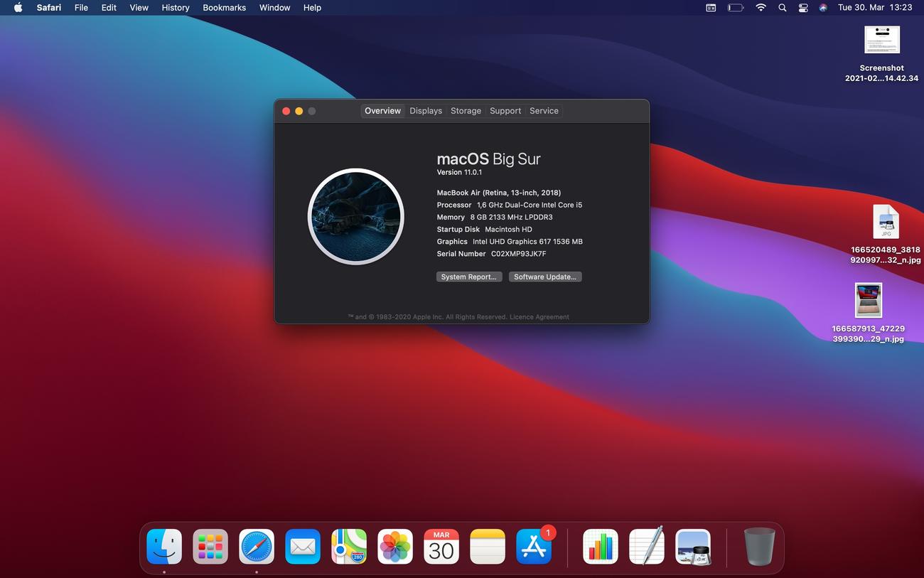Open the View menu
Image resolution: width=924 pixels, height=578 pixels.
point(139,7)
